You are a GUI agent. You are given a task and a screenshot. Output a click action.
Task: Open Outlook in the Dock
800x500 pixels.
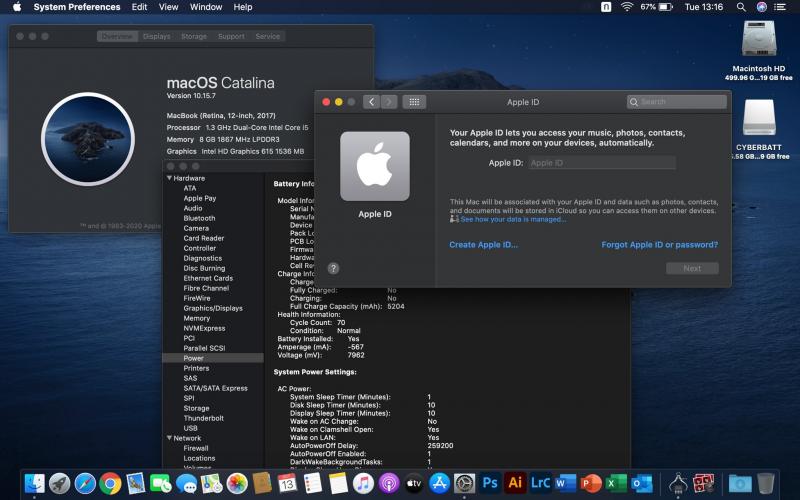(642, 483)
